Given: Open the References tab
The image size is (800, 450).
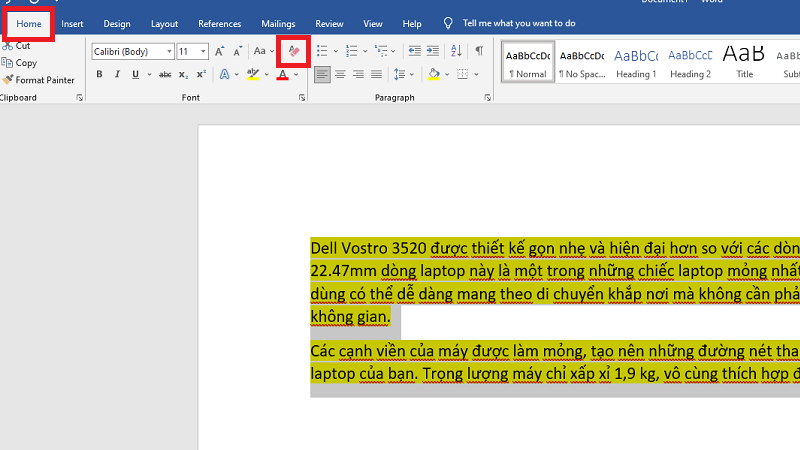Looking at the screenshot, I should pos(219,23).
